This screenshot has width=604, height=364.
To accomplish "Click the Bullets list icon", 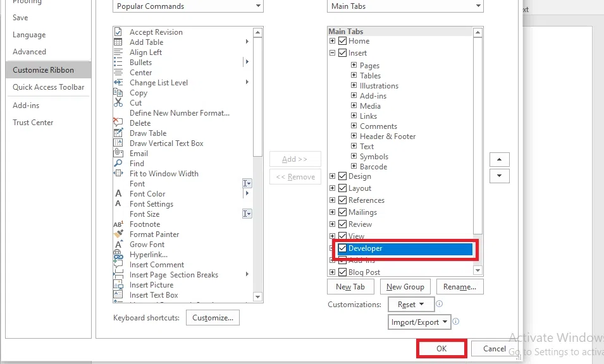I will coord(118,62).
